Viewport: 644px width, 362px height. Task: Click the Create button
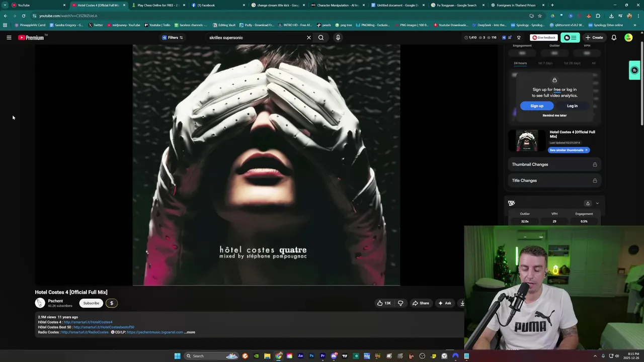(594, 38)
